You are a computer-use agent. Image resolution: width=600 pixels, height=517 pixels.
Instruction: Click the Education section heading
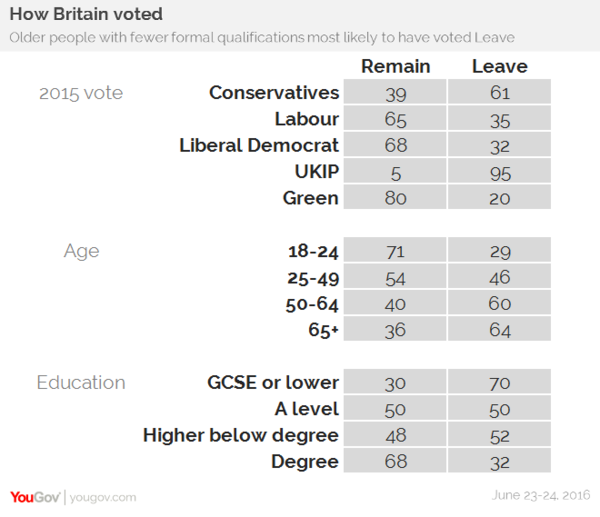81,382
